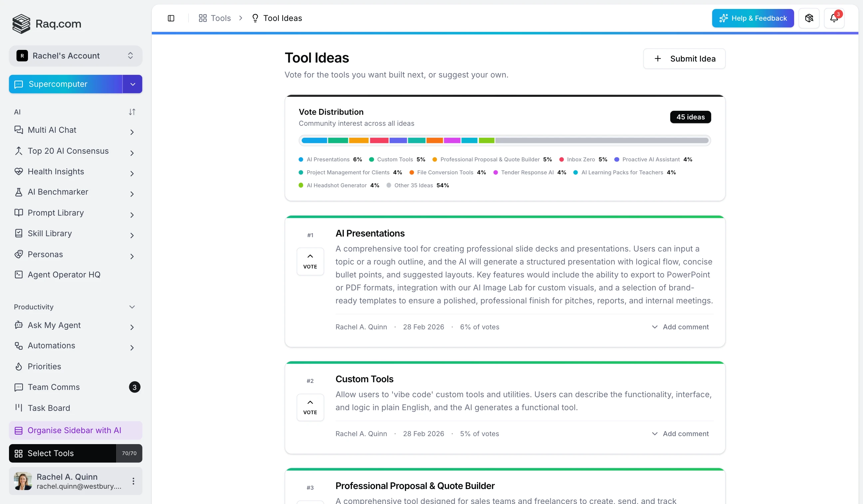Click the Submit Idea button
The width and height of the screenshot is (863, 504).
(x=684, y=59)
